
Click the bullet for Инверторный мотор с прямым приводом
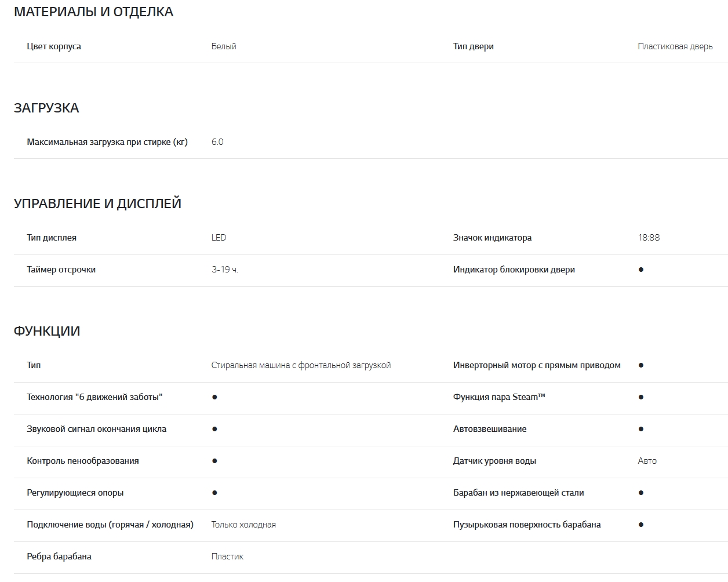tap(640, 365)
